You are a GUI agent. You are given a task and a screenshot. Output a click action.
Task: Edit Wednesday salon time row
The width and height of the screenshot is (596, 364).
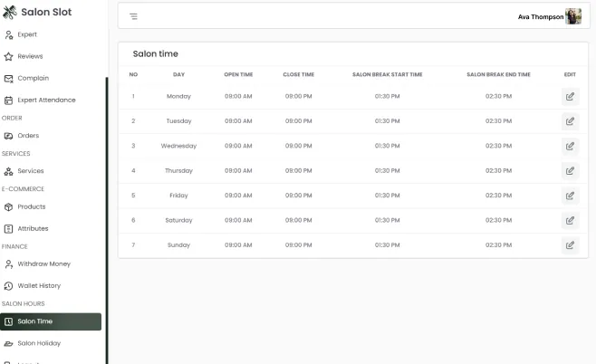coord(570,146)
